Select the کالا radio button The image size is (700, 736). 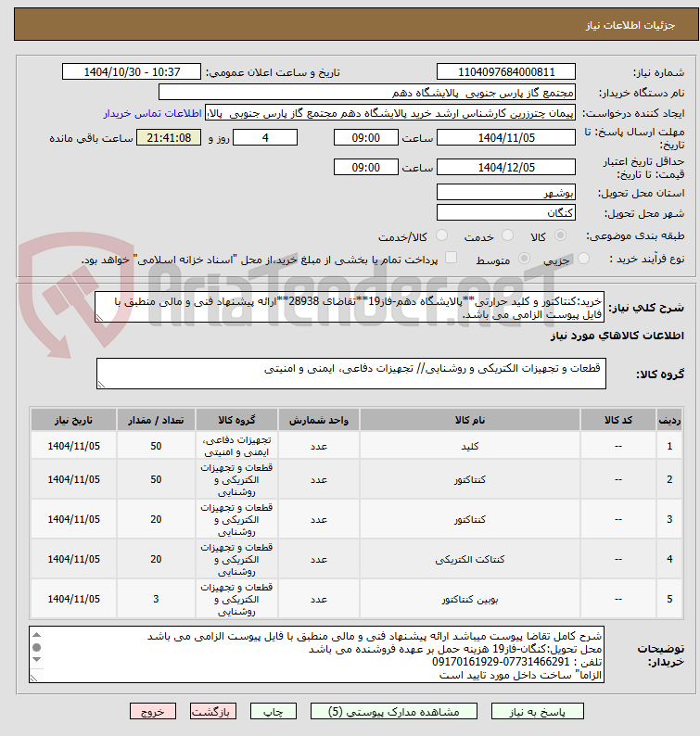pyautogui.click(x=560, y=235)
